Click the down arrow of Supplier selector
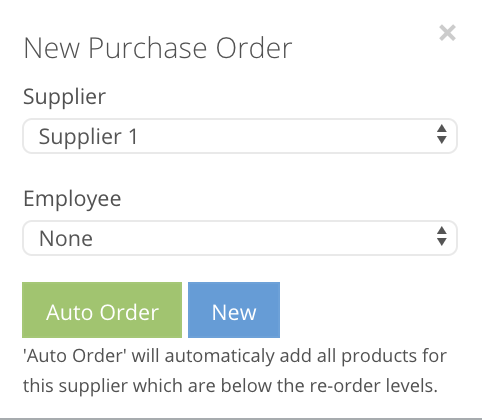 click(x=442, y=140)
